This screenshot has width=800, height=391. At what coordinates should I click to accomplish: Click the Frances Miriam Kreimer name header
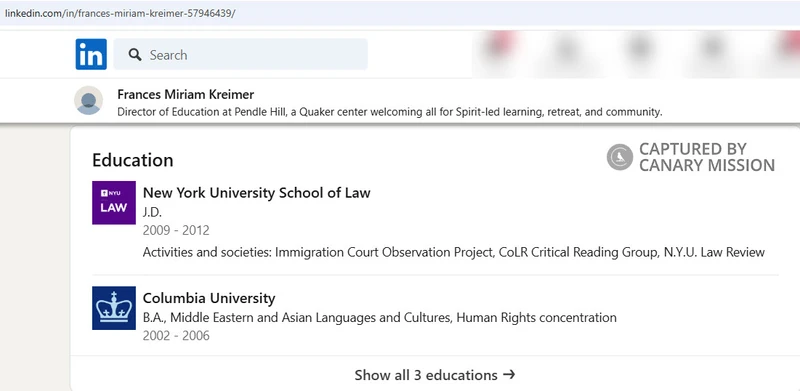[186, 94]
